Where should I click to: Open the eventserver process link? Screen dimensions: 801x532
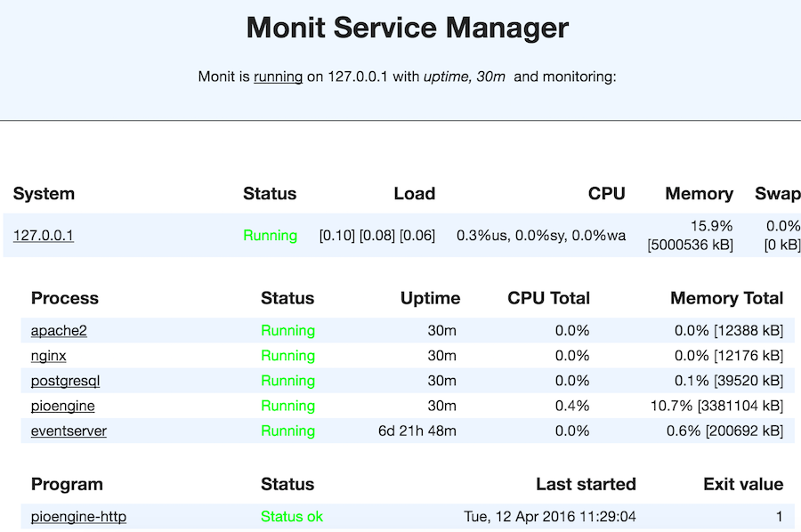(x=69, y=431)
